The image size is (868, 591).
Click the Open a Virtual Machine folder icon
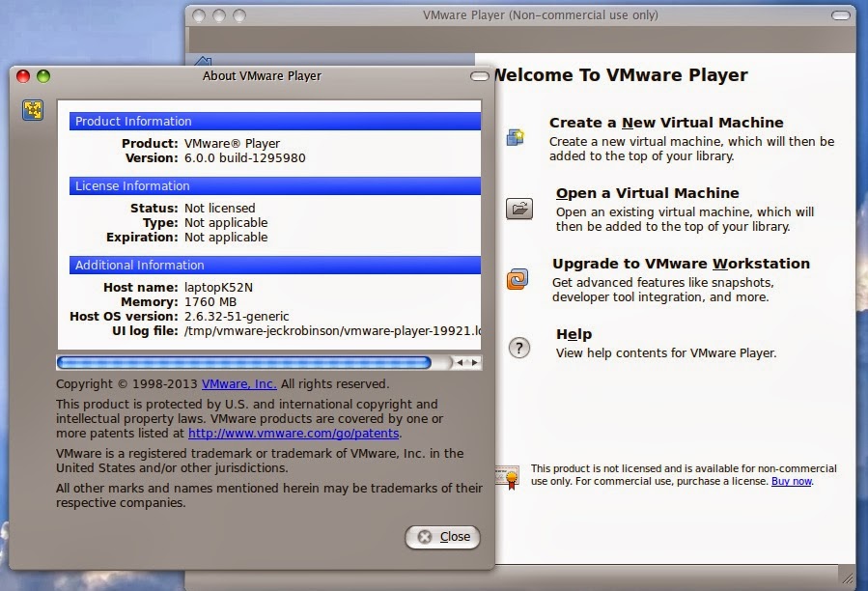coord(519,209)
